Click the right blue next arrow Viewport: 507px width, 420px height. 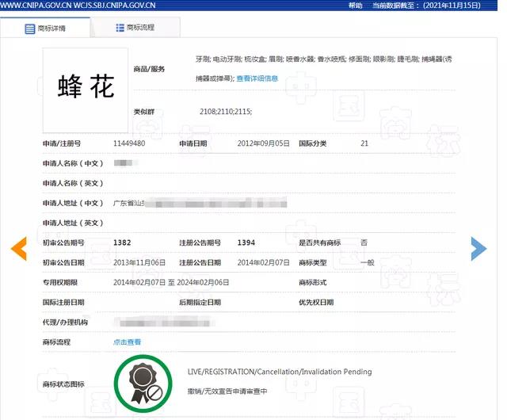(x=478, y=249)
